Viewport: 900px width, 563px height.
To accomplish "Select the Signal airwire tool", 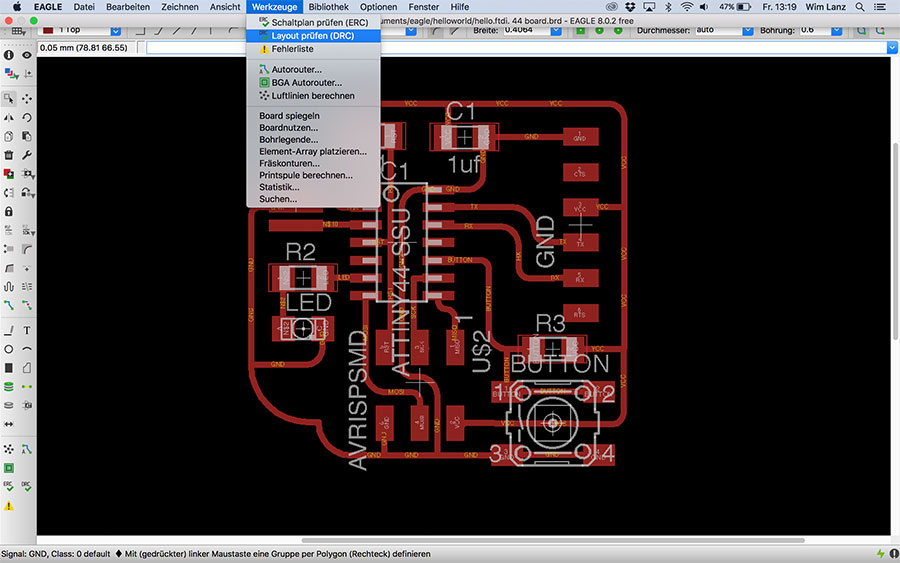I will tap(27, 387).
